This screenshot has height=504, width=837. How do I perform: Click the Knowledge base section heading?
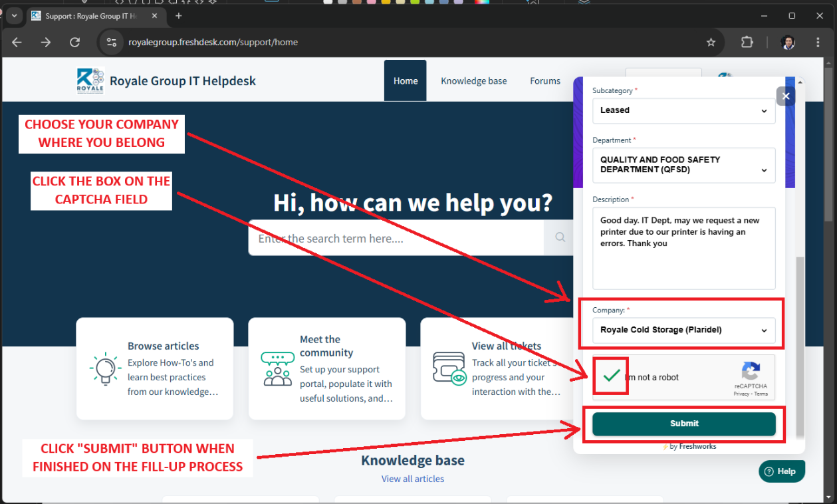coord(413,460)
